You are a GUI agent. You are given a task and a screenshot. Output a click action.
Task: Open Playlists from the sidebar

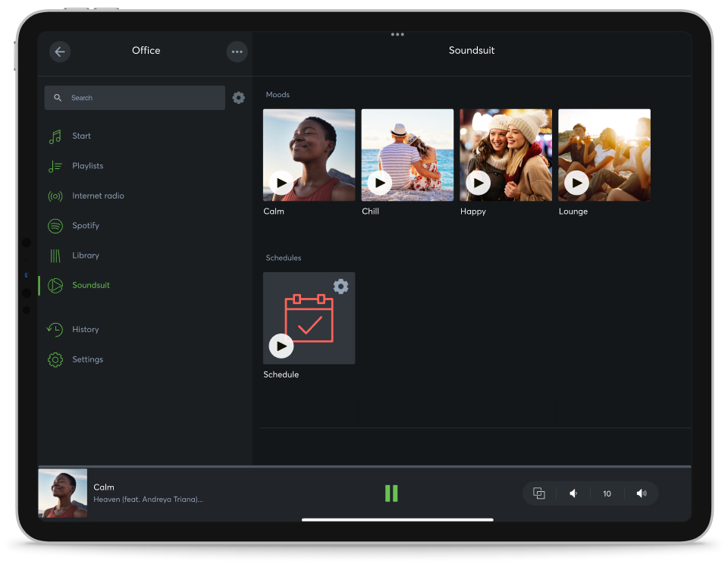pos(55,165)
